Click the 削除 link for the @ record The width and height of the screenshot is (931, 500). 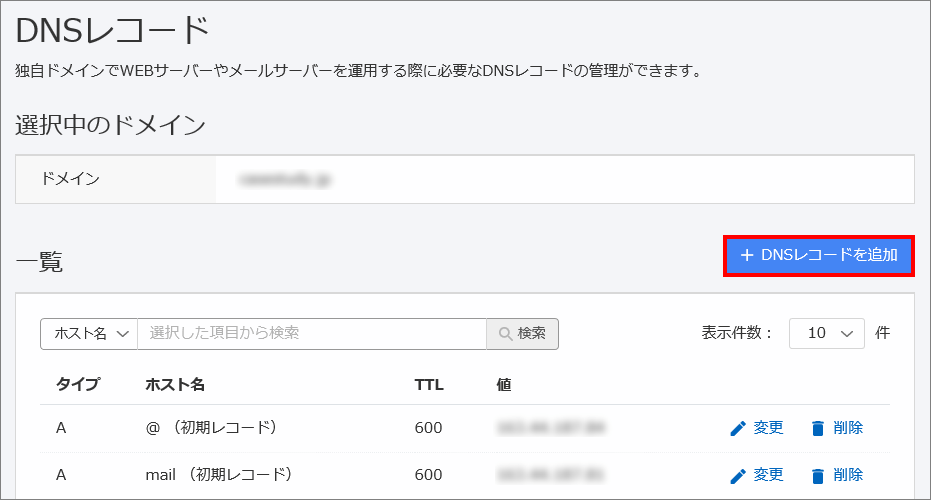848,428
